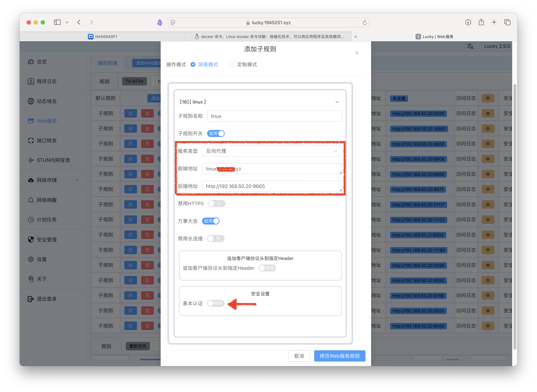537x392 pixels.
Task: Toggle 子规则开关 switch
Action: click(216, 134)
